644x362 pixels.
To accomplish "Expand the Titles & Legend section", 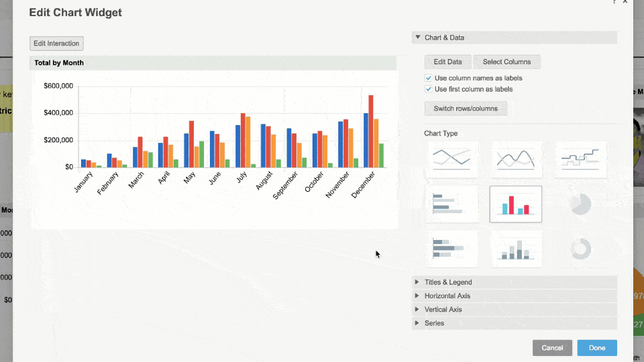I will 448,282.
